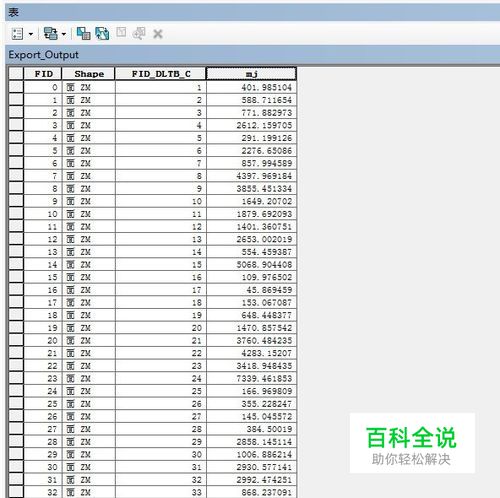Click mj cell 145.045572
500x498 pixels.
tap(251, 417)
